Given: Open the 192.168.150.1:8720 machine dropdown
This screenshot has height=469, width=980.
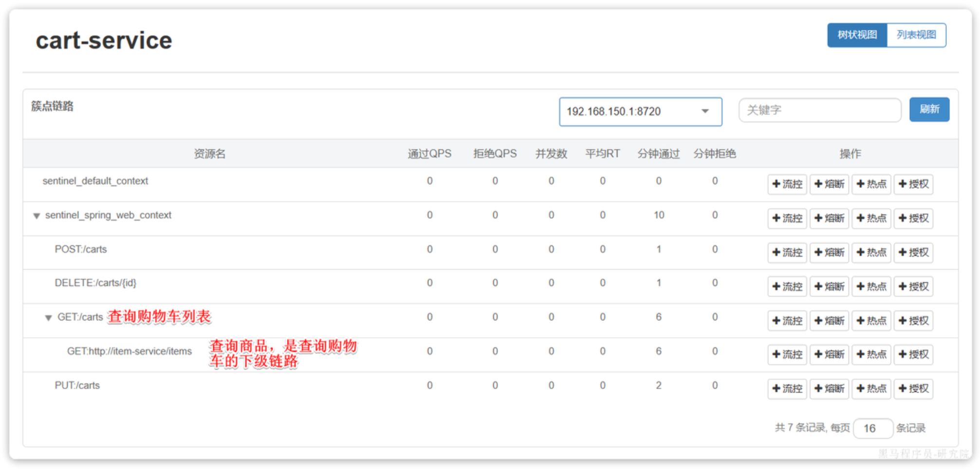Looking at the screenshot, I should click(640, 112).
